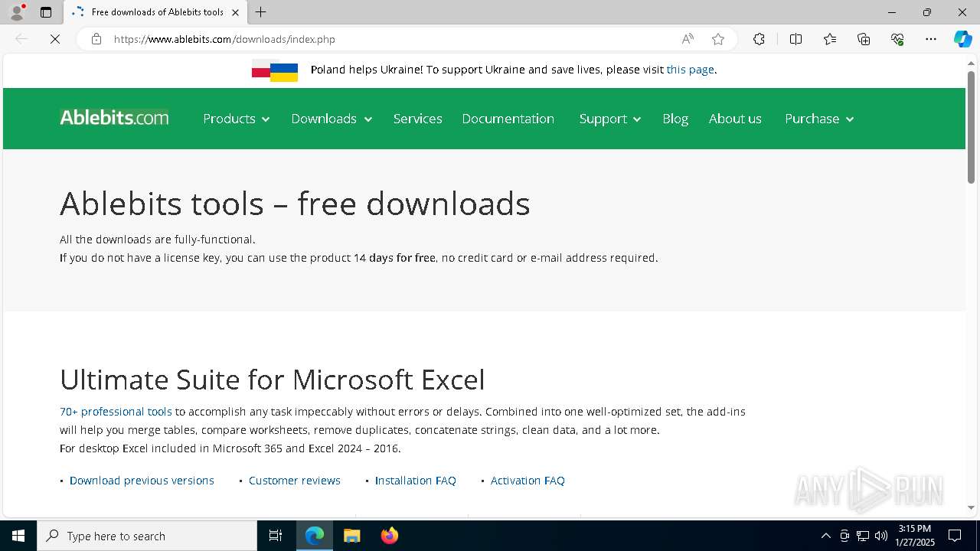The width and height of the screenshot is (980, 551).
Task: Open the Favorites list icon
Action: [x=830, y=39]
